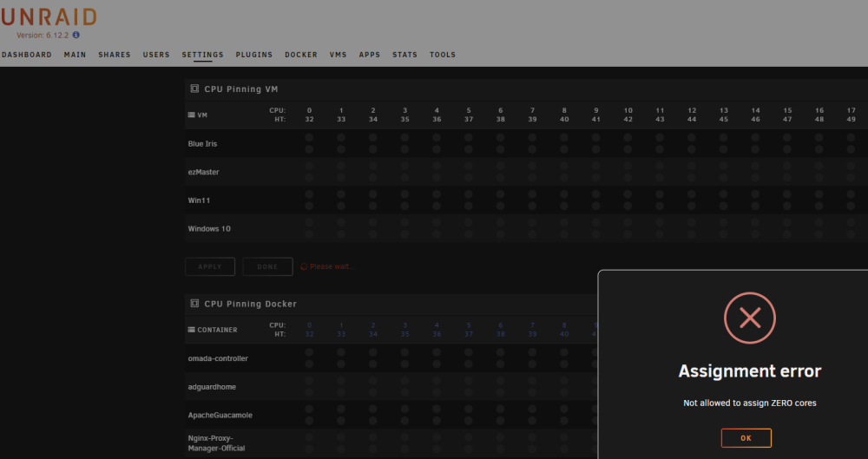Toggle Win11 CPU 10 checkbox

coord(628,193)
